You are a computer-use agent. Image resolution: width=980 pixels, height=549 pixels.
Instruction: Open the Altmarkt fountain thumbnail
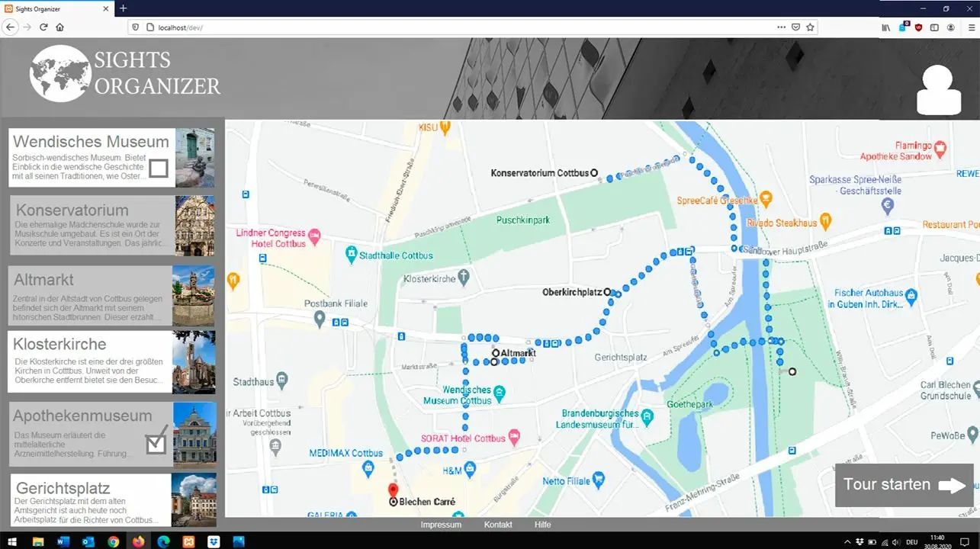[194, 296]
